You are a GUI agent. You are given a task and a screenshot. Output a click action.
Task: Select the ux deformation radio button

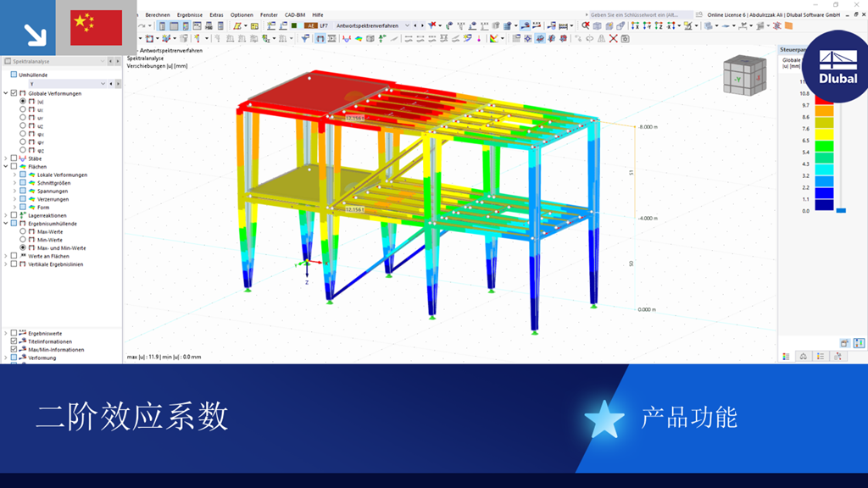pyautogui.click(x=23, y=109)
